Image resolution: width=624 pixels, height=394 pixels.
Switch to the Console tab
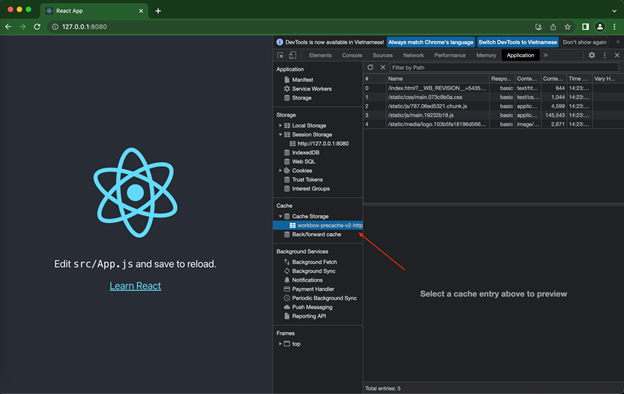(352, 55)
